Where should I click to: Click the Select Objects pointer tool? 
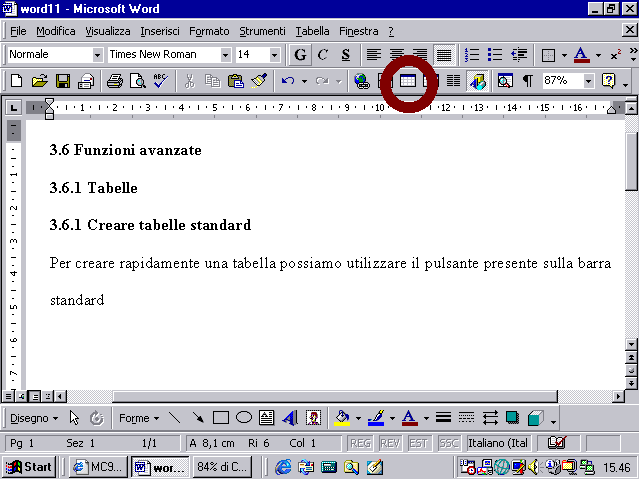[x=74, y=418]
